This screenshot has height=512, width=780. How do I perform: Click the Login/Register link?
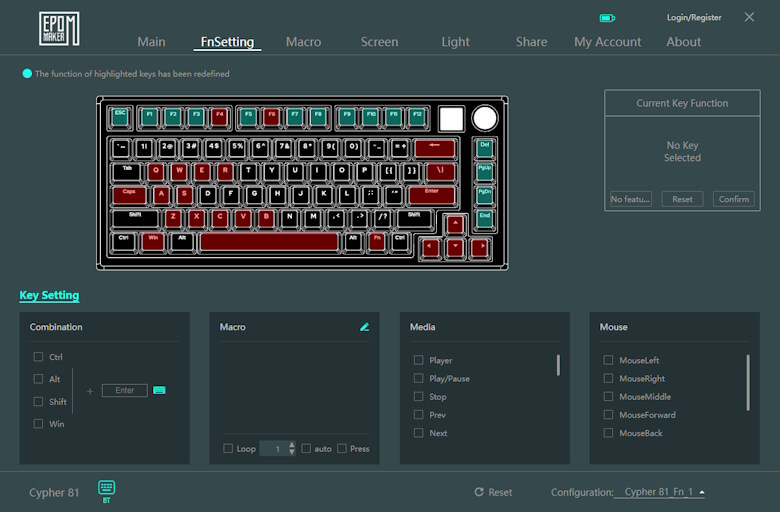point(693,18)
